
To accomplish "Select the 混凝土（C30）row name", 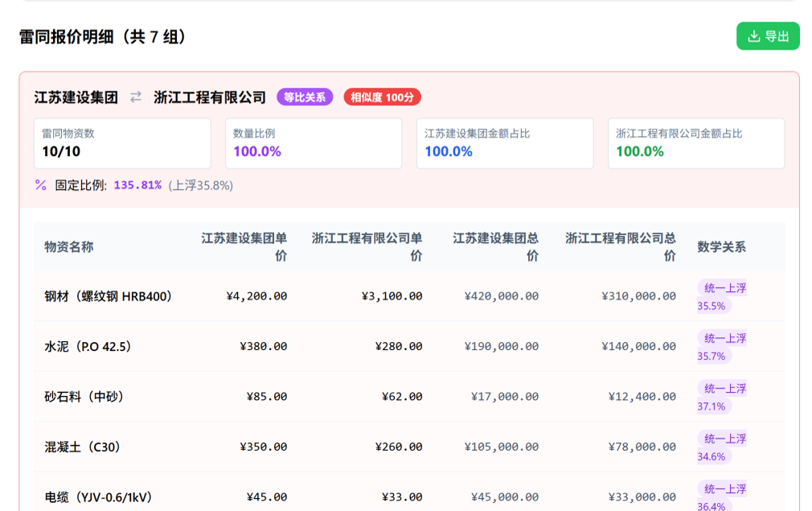I will (82, 447).
